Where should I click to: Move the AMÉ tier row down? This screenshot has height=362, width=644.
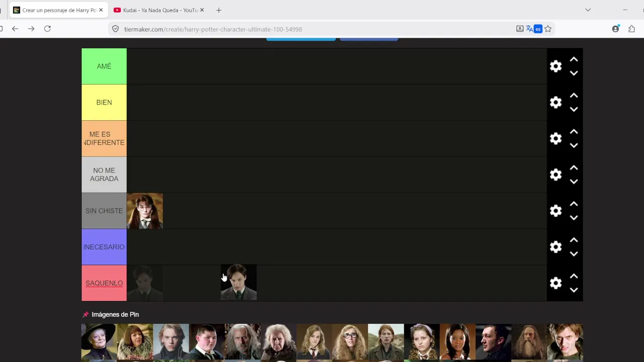pos(574,73)
